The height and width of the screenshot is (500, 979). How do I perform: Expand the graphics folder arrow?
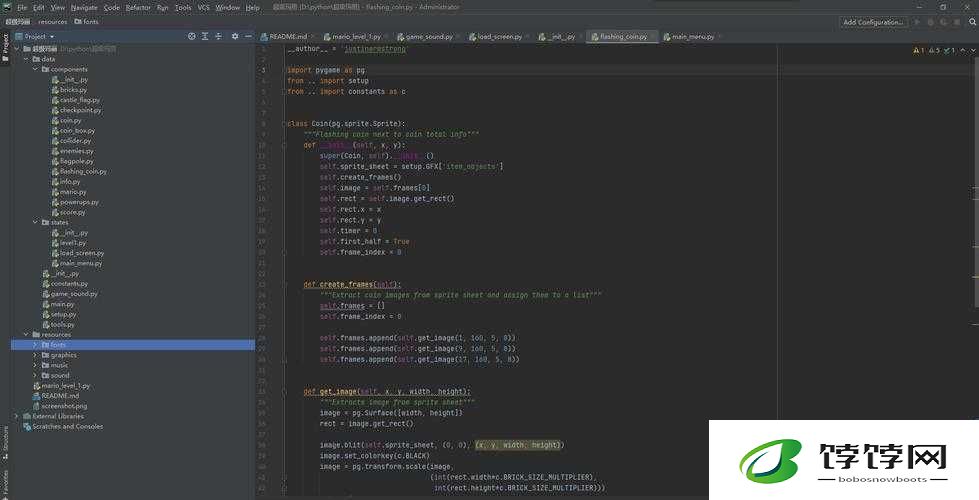[x=36, y=355]
